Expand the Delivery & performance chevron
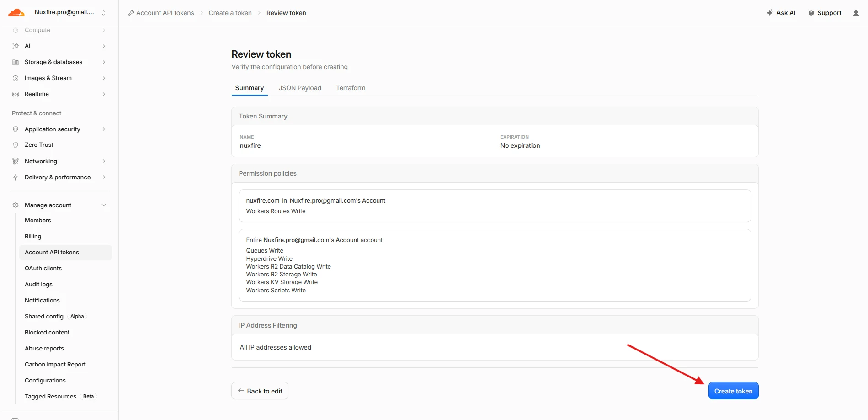Screen dimensions: 868x420 click(104, 178)
